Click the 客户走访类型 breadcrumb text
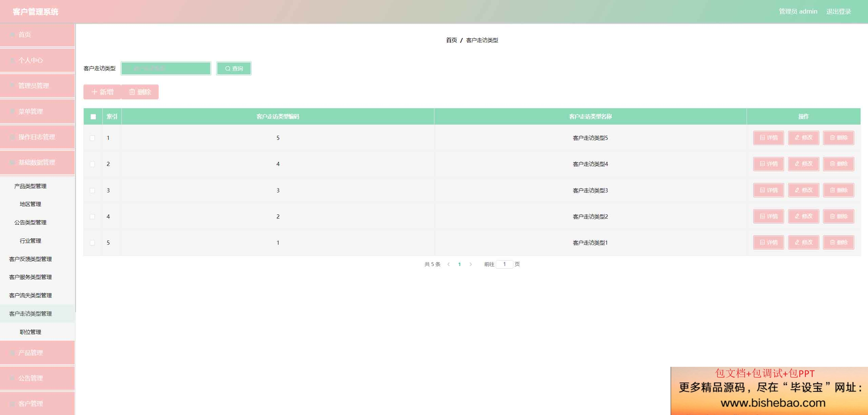 [482, 40]
